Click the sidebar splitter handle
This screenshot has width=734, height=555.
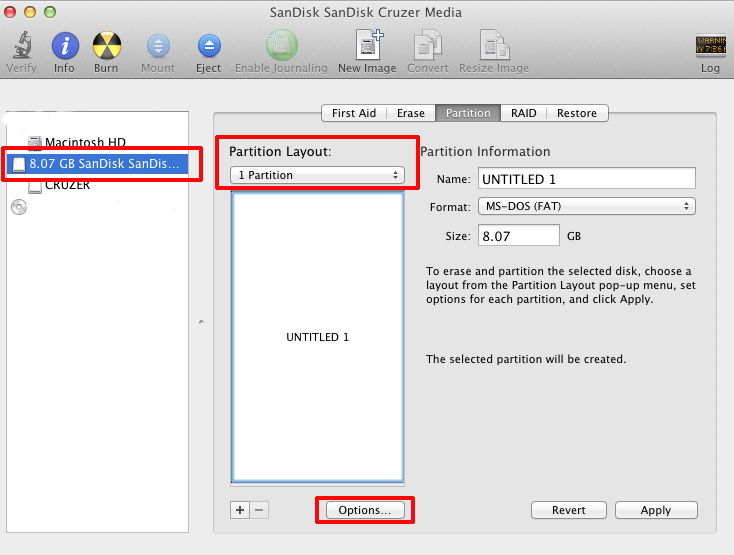click(201, 322)
